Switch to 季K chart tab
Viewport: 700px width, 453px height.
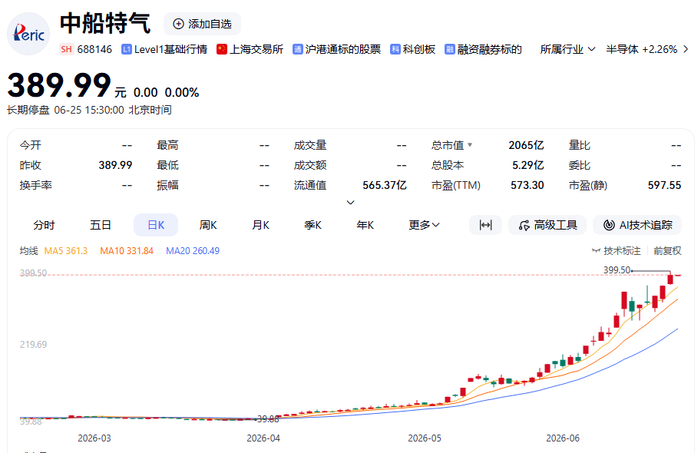[x=312, y=225]
